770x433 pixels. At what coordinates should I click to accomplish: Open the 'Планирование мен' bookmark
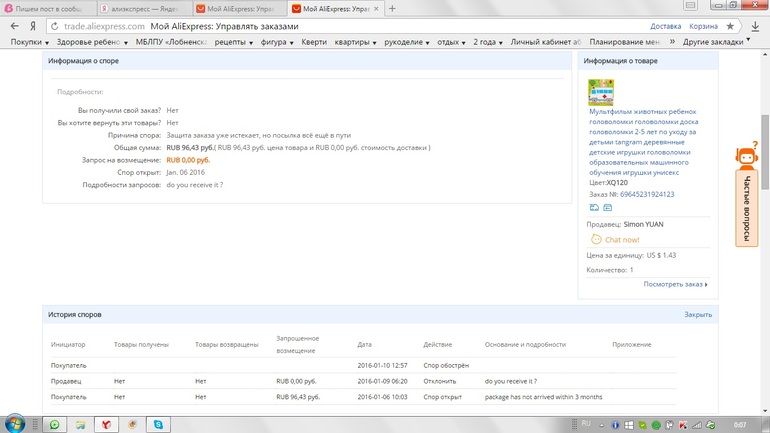[x=624, y=42]
